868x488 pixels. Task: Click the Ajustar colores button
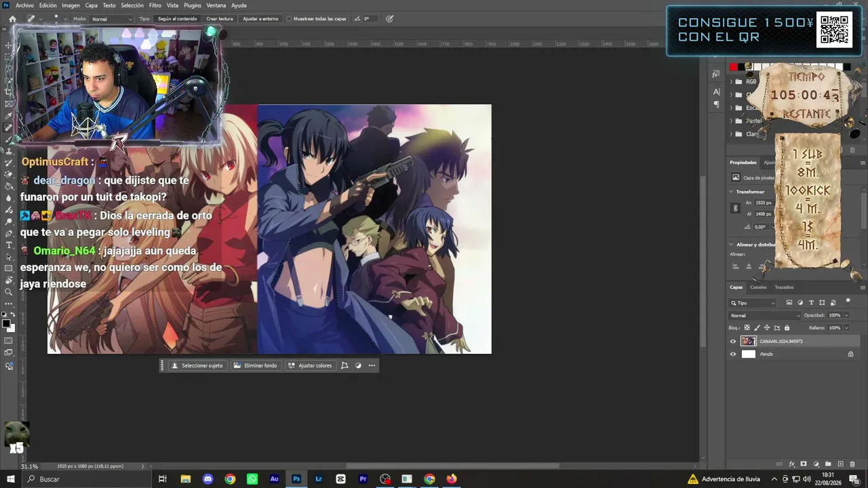[310, 365]
